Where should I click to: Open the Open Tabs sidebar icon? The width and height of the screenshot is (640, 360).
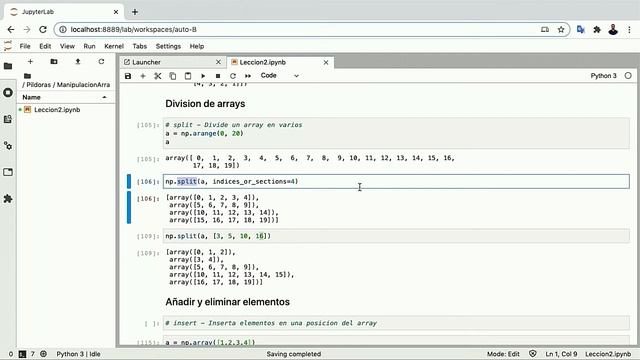point(8,172)
